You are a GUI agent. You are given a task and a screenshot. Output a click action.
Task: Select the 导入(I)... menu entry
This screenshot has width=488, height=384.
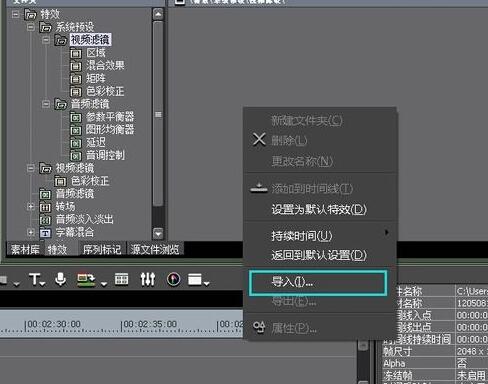[318, 283]
